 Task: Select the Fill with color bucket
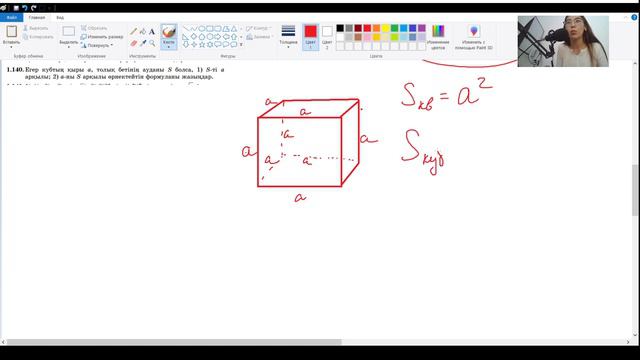point(142,31)
